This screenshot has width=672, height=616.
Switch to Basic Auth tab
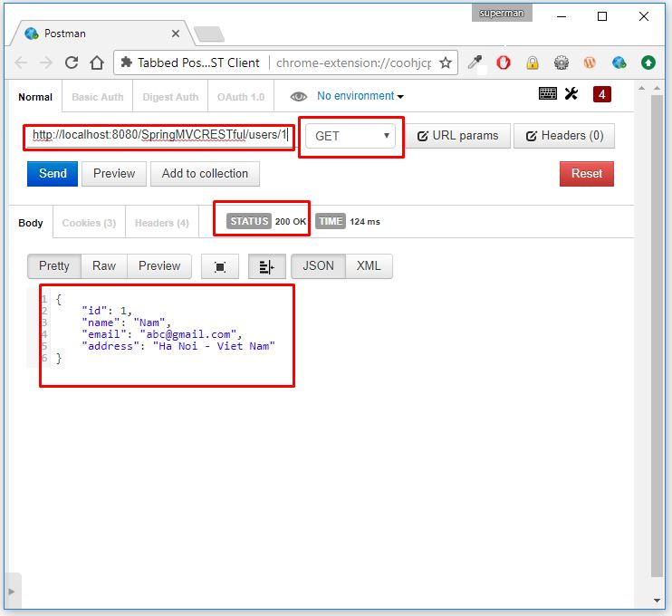coord(97,97)
